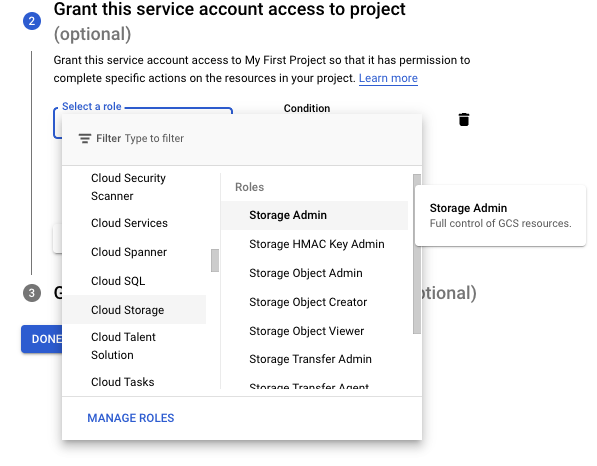Choose Storage Object Admin role
This screenshot has width=597, height=466.
[x=314, y=273]
